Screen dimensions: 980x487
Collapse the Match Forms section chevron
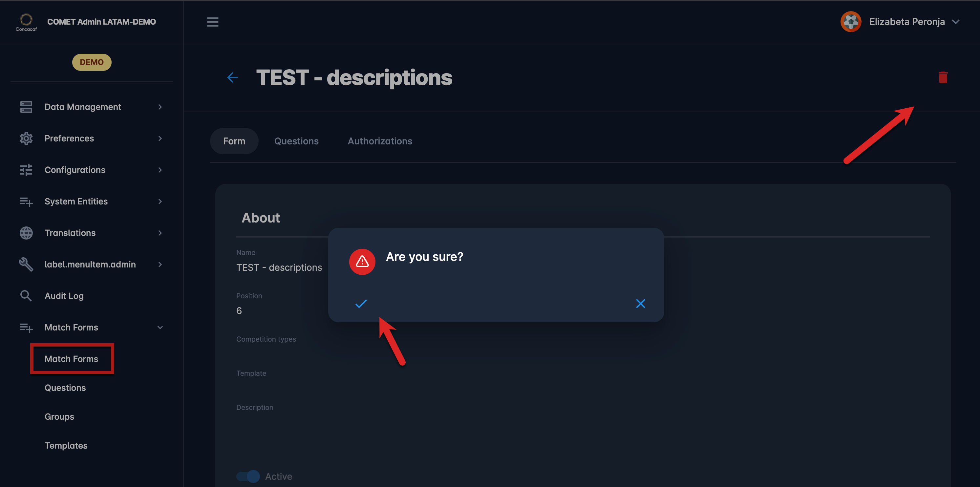(x=160, y=327)
